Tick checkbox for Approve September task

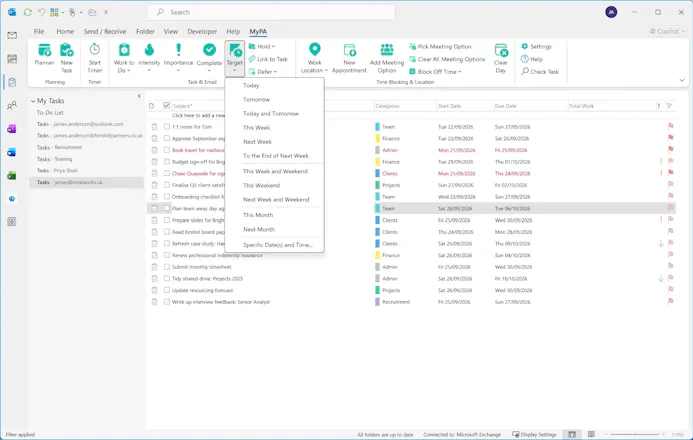167,138
